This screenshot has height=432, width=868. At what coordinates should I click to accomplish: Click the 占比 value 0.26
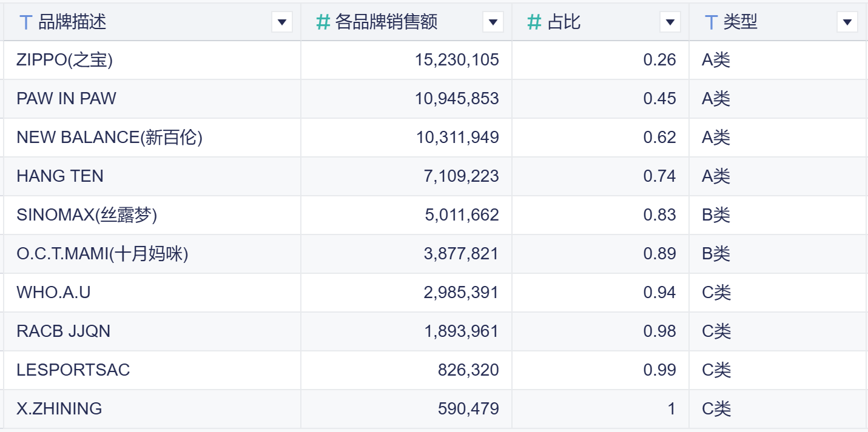click(x=660, y=60)
